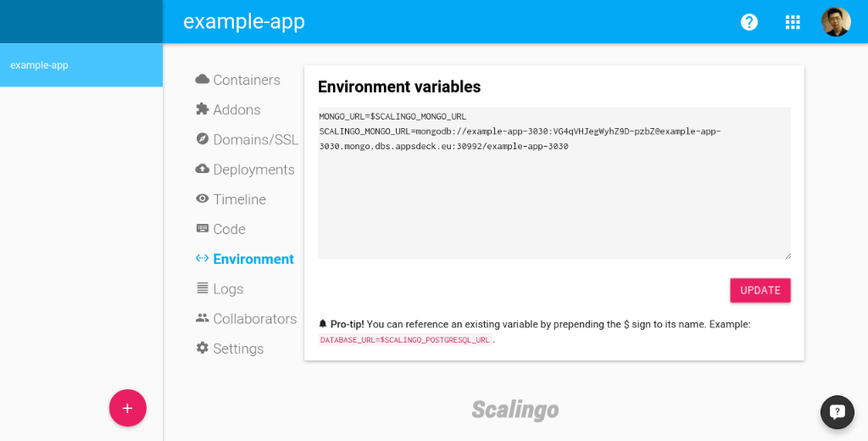Open the chat support bubble
The width and height of the screenshot is (868, 441).
(x=837, y=411)
